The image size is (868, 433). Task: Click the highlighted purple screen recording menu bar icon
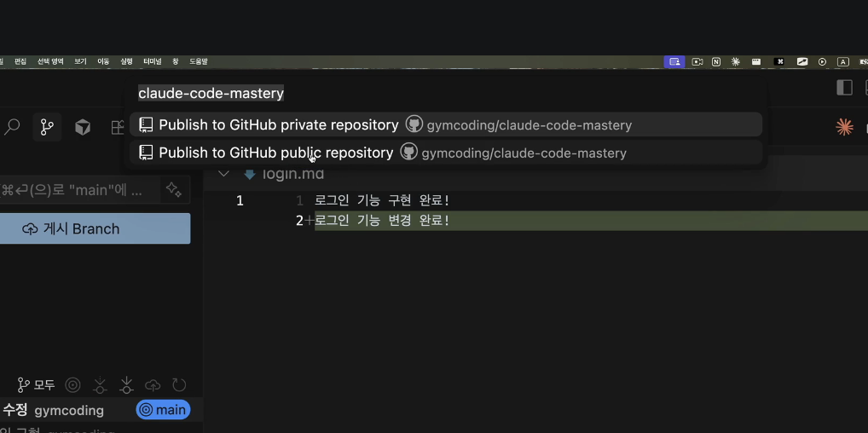coord(674,62)
